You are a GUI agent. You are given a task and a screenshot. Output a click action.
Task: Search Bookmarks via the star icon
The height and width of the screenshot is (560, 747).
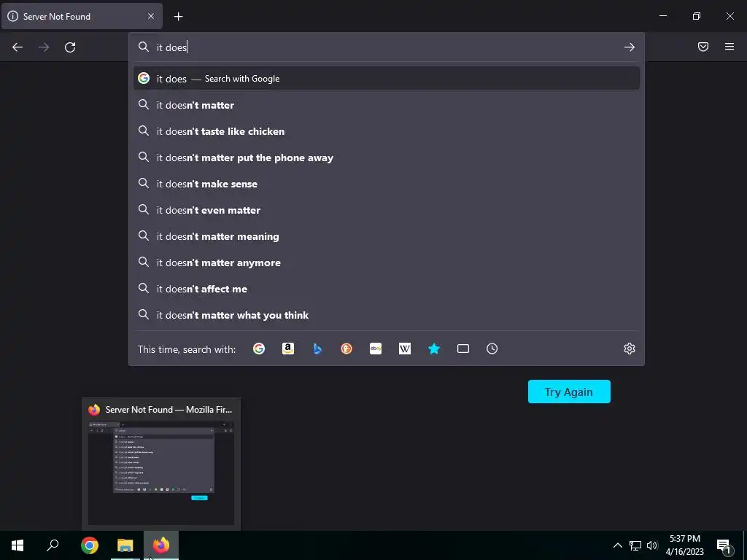tap(433, 349)
